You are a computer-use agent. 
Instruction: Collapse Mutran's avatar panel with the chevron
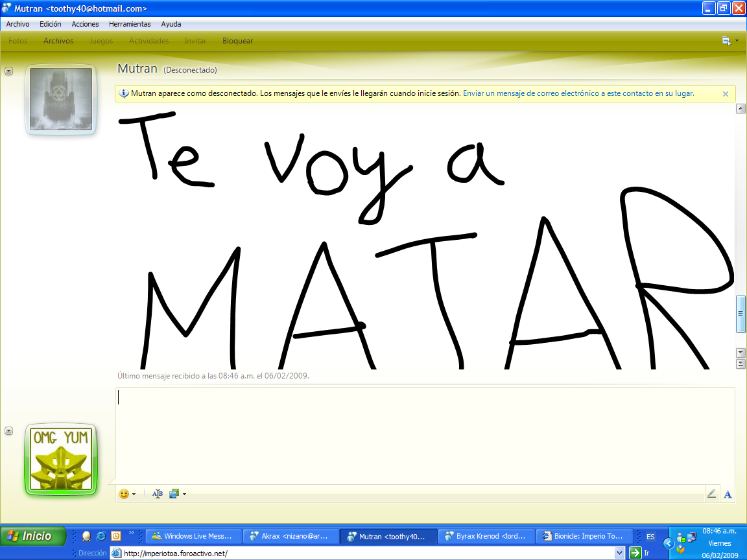pyautogui.click(x=8, y=71)
